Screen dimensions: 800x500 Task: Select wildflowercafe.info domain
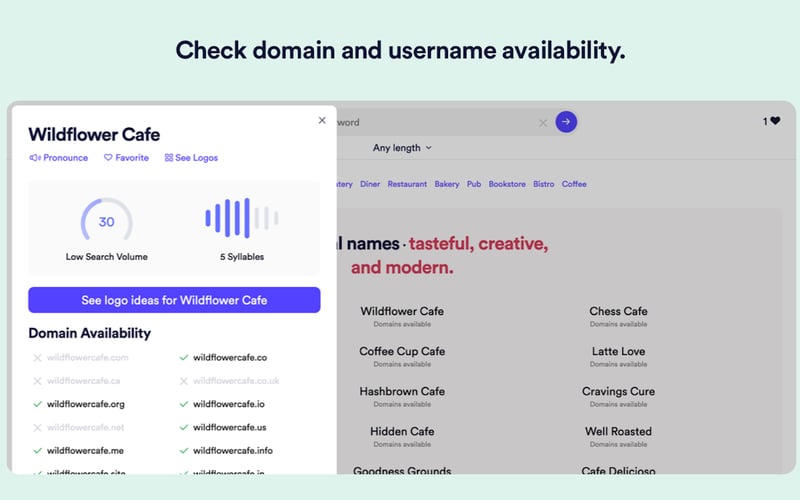point(233,451)
